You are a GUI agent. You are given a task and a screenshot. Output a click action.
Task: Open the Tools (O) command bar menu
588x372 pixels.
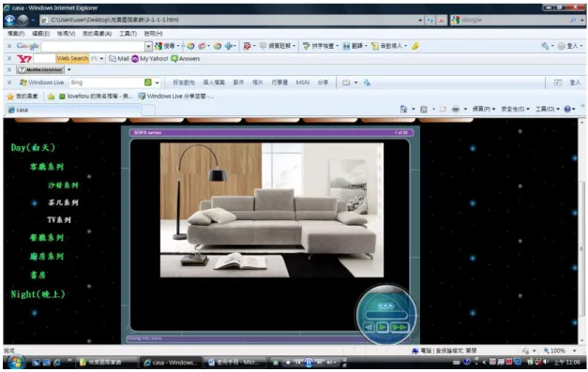tap(548, 109)
